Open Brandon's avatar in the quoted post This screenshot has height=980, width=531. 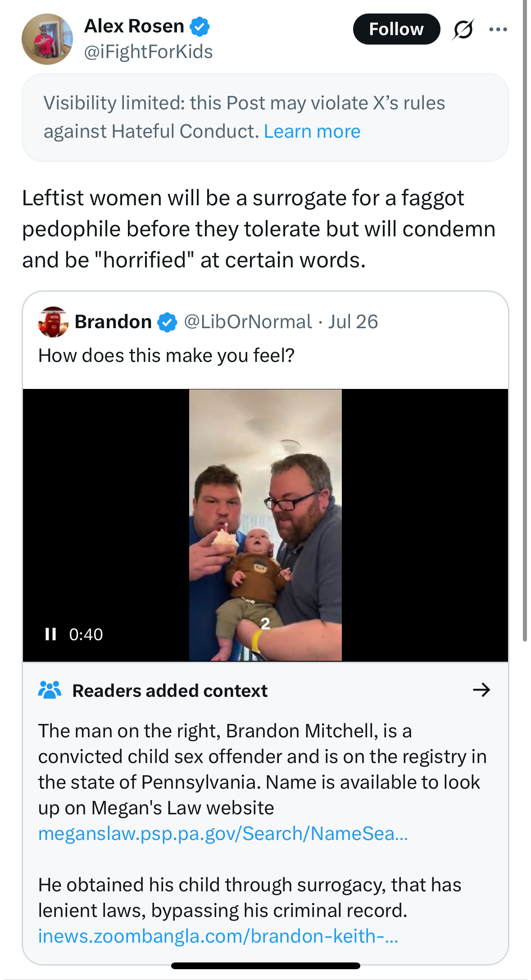pyautogui.click(x=53, y=322)
